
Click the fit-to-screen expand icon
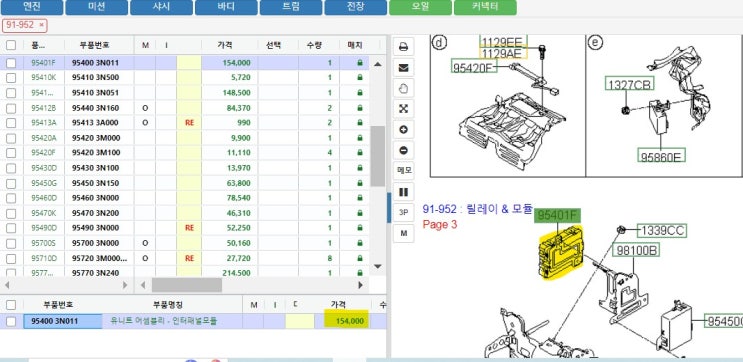403,109
